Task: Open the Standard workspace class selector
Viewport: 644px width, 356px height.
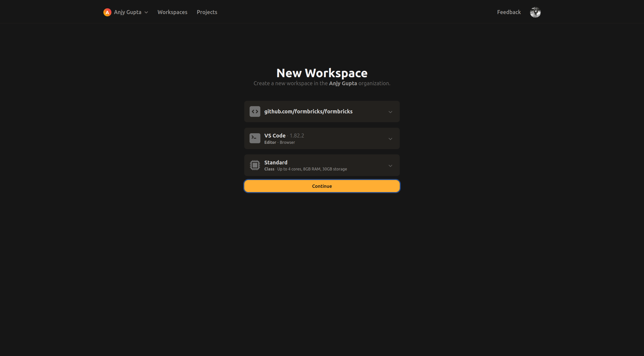Action: click(322, 165)
